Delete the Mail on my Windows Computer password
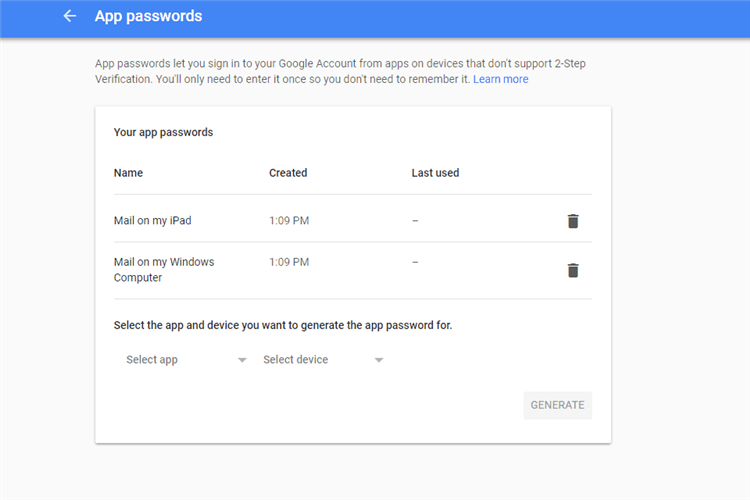 pos(573,270)
